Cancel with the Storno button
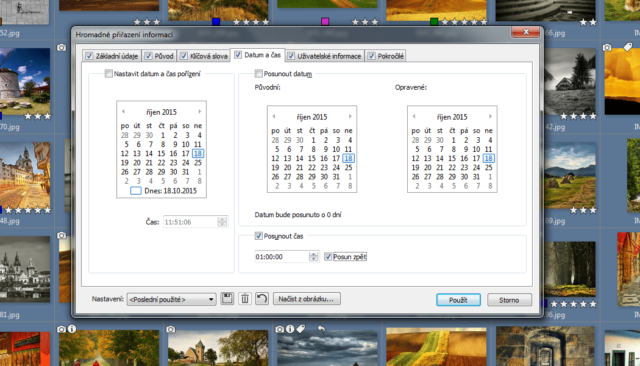640x366 pixels. (509, 300)
